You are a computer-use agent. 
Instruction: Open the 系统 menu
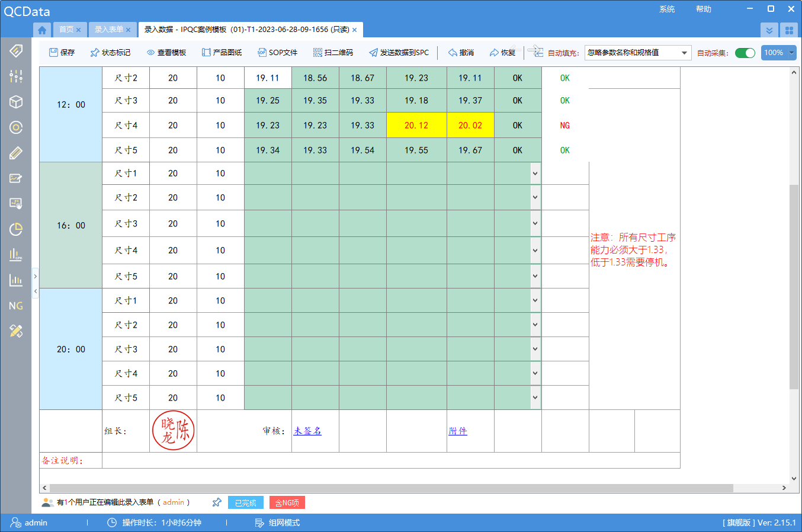(x=667, y=9)
